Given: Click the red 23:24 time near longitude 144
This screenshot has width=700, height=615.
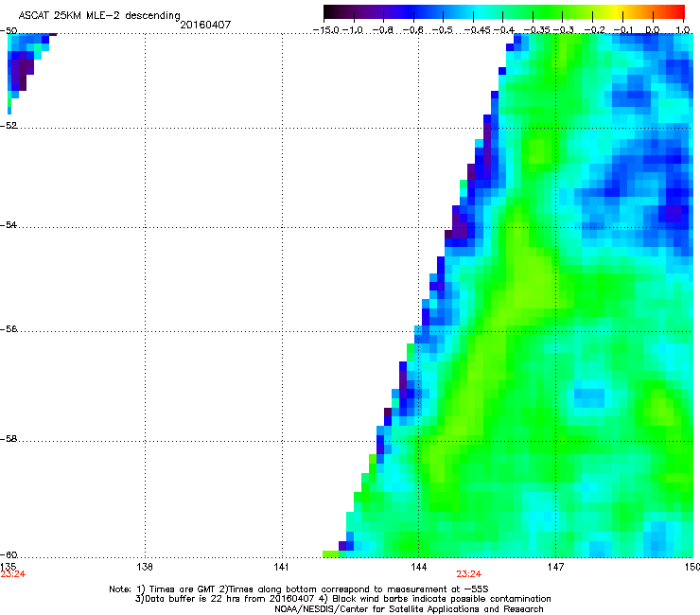Looking at the screenshot, I should [x=469, y=574].
